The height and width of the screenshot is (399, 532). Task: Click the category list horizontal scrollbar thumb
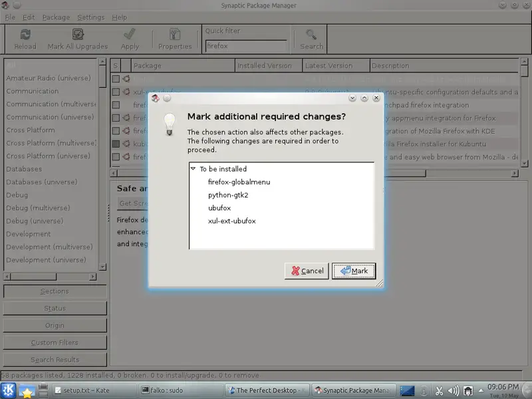pos(33,277)
